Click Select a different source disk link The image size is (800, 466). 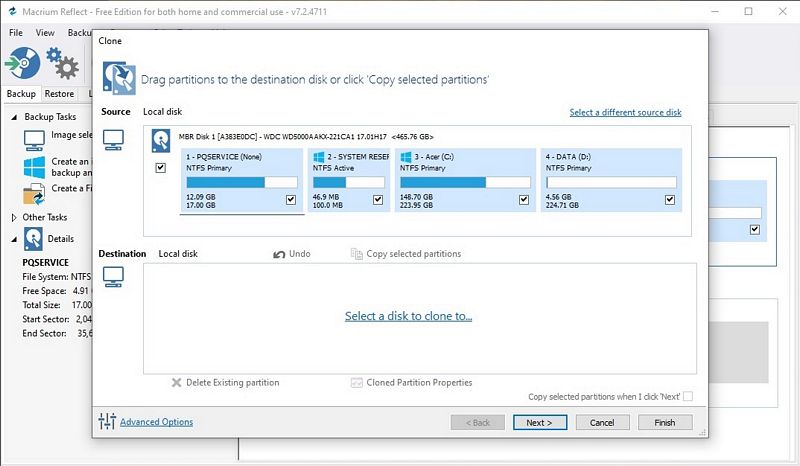coord(626,112)
